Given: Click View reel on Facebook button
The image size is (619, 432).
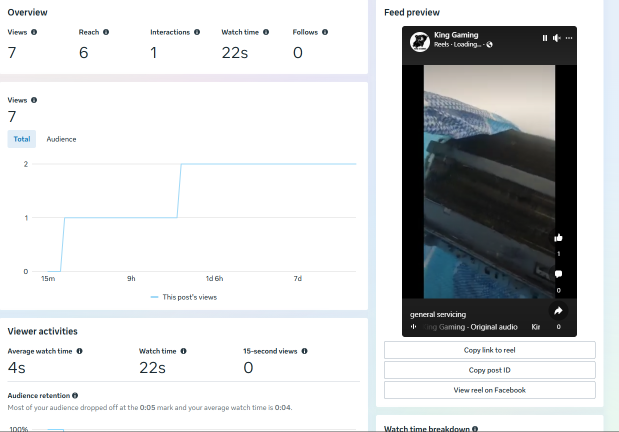Looking at the screenshot, I should (490, 390).
